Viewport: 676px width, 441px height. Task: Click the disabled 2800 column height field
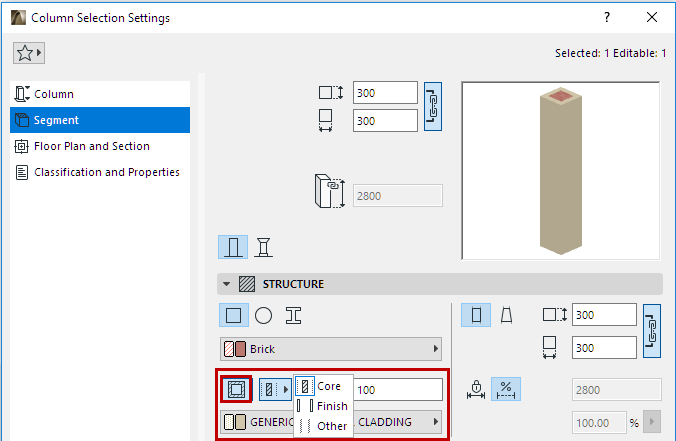398,196
